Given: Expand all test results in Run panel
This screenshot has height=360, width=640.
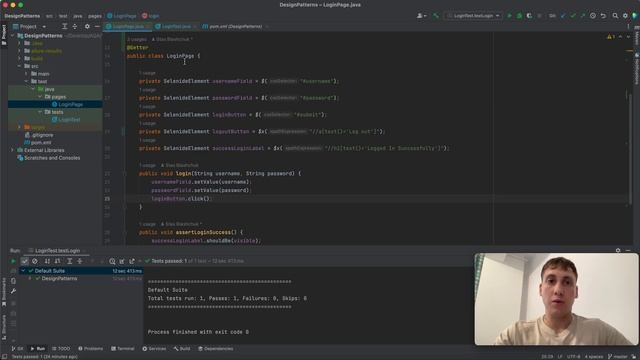Looking at the screenshot, I should pyautogui.click(x=69, y=261).
